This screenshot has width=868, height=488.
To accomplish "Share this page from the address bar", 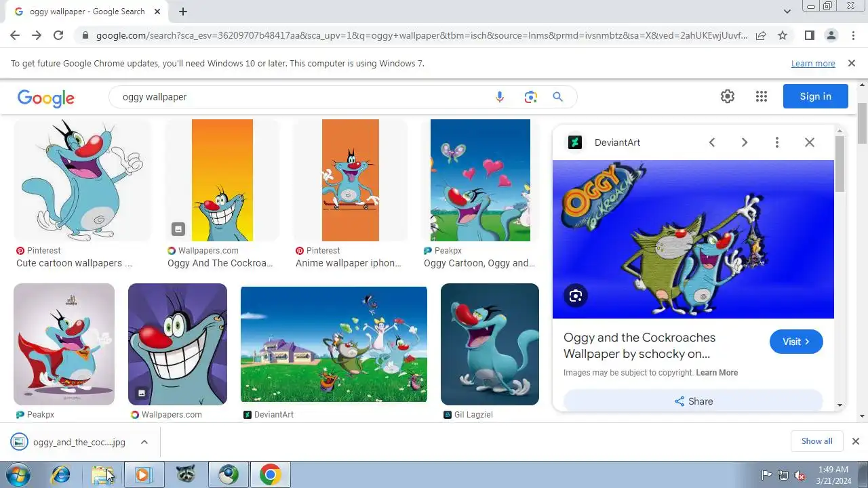I will pyautogui.click(x=761, y=35).
